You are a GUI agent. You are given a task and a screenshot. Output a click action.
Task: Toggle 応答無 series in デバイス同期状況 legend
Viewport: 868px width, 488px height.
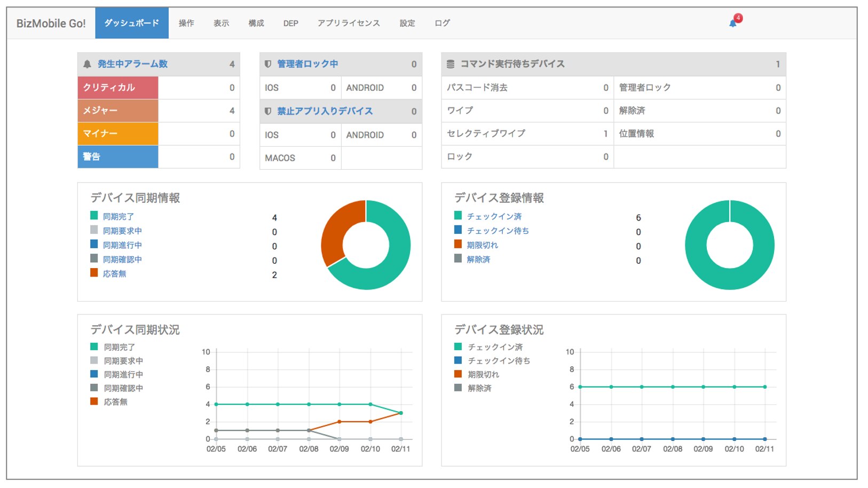(x=115, y=402)
